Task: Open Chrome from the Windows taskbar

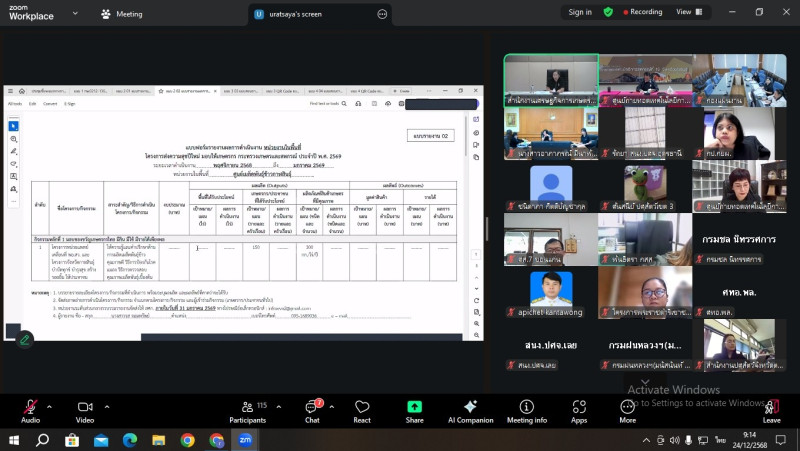Action: (x=187, y=440)
